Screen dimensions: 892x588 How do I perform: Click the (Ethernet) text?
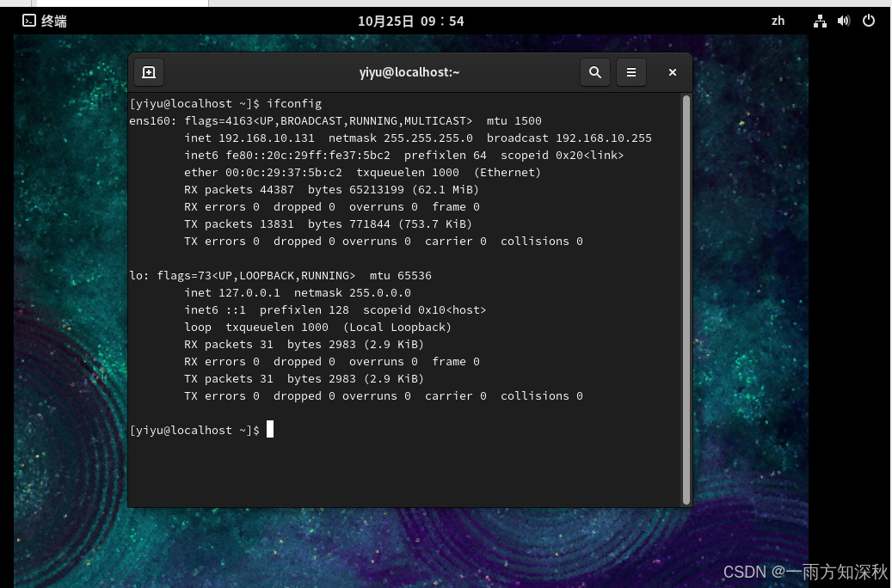[x=507, y=172]
